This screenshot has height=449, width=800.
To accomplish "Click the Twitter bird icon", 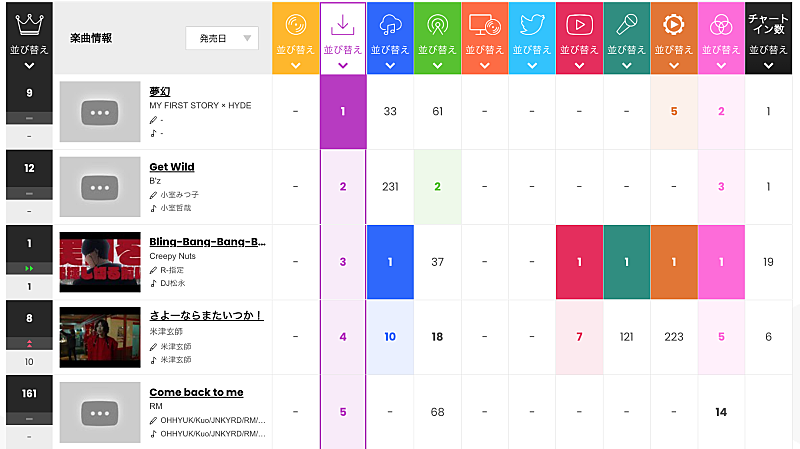I will pyautogui.click(x=532, y=24).
